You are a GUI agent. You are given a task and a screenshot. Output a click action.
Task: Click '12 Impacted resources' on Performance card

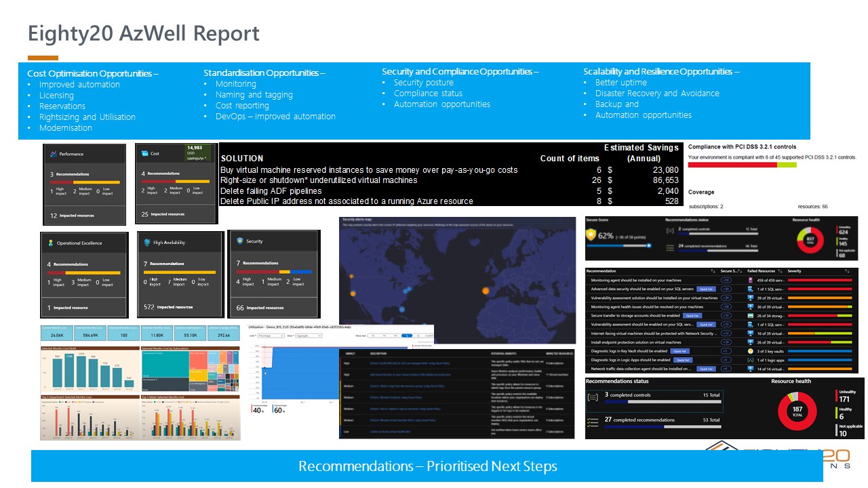72,216
